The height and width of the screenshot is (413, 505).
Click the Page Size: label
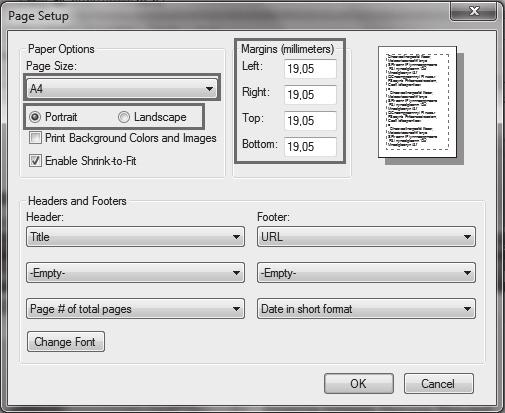click(51, 66)
